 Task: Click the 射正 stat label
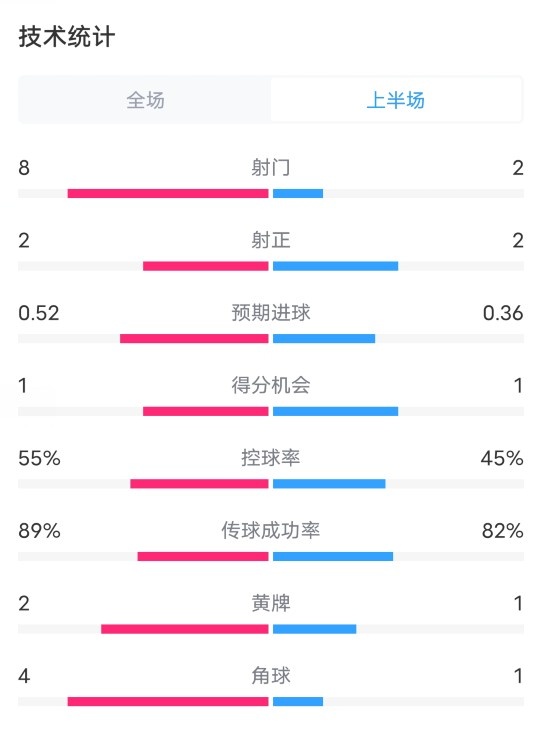(x=271, y=240)
